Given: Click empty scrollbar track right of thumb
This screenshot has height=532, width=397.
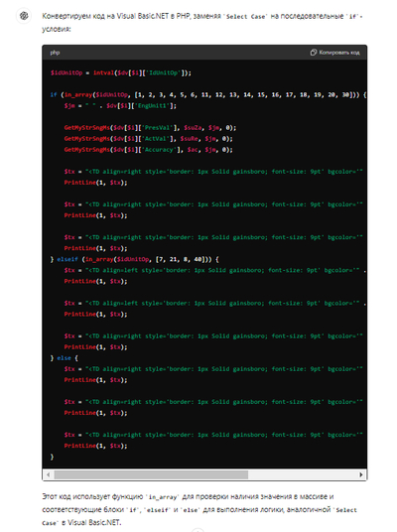Looking at the screenshot, I should point(302,474).
